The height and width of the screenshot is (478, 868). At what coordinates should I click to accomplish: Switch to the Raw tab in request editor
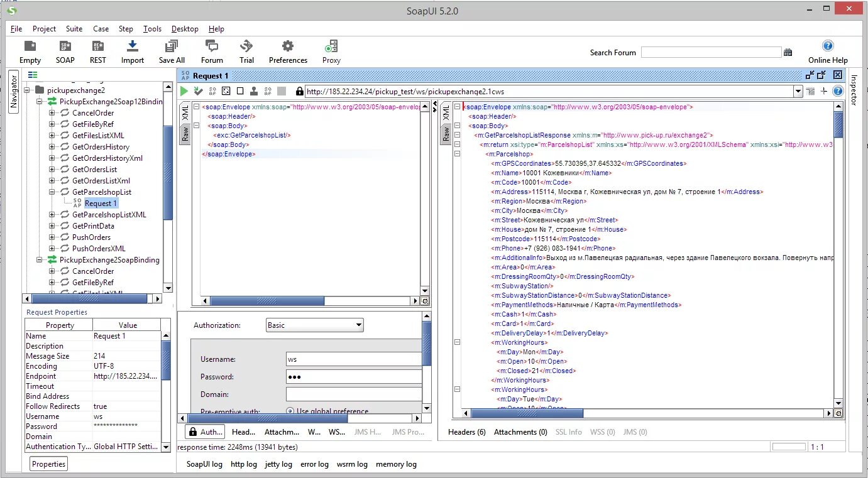(x=185, y=133)
